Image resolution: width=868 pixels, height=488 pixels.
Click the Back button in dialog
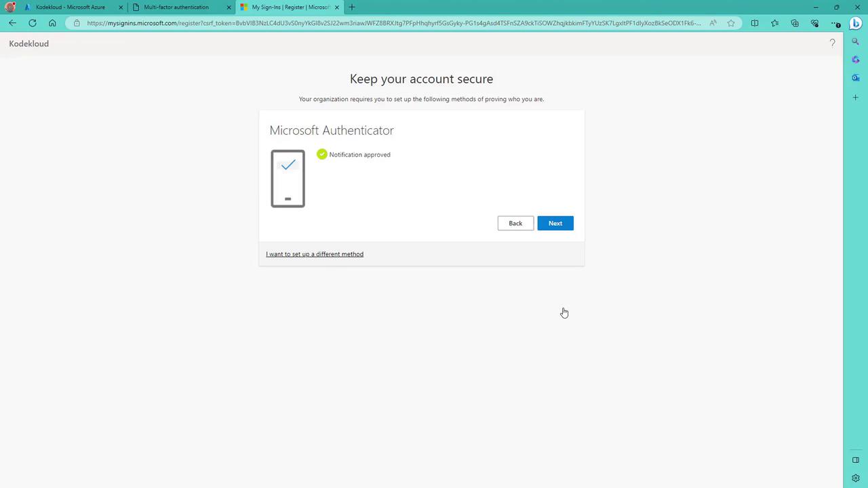click(515, 223)
